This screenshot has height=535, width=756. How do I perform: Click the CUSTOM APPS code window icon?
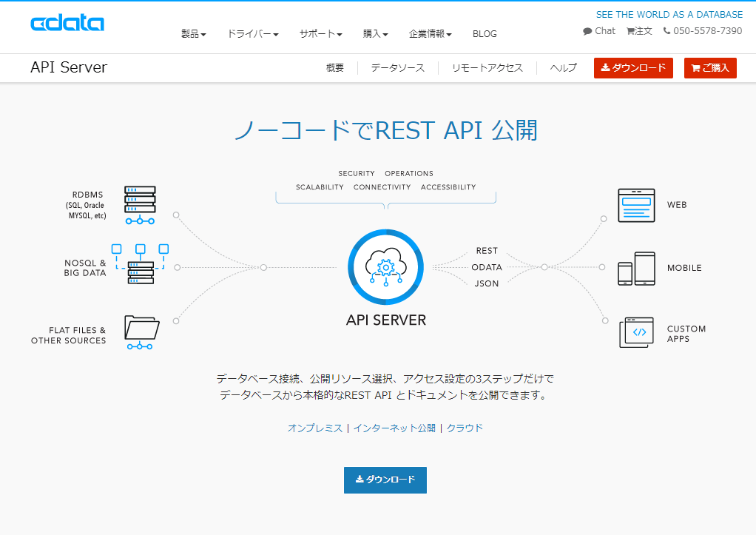pyautogui.click(x=636, y=332)
